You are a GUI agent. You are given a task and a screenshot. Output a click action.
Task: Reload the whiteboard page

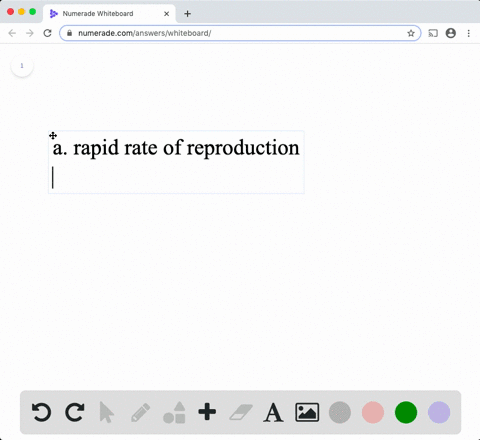[x=47, y=33]
